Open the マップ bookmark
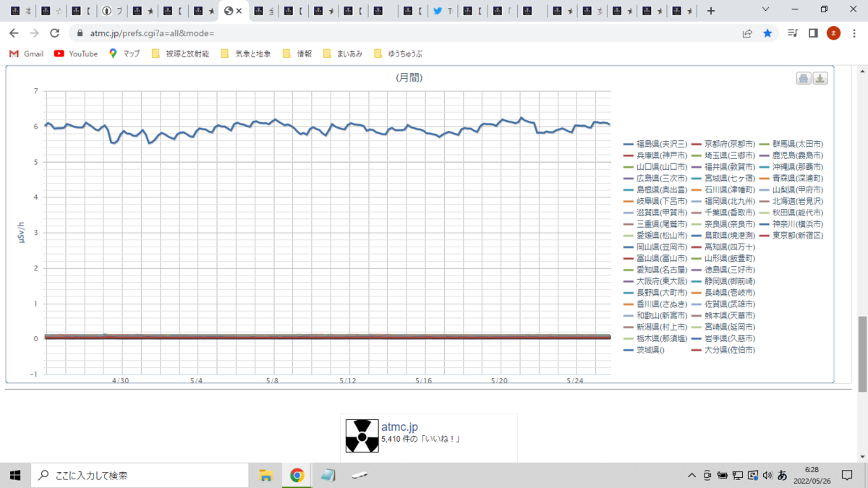868x488 pixels. [124, 53]
